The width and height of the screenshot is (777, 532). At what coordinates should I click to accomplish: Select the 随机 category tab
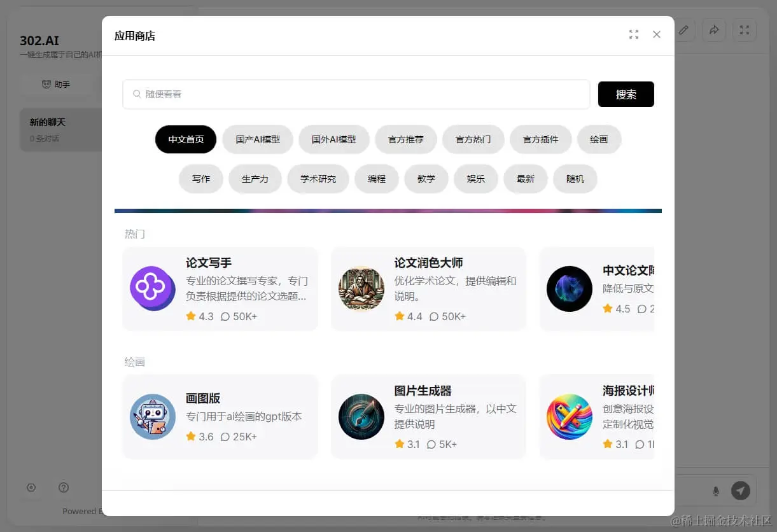[x=575, y=179]
